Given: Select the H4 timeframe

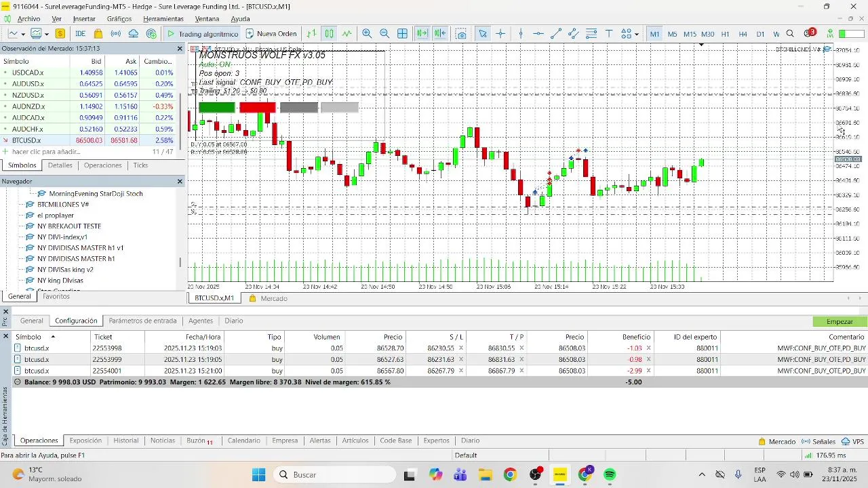Looking at the screenshot, I should click(x=743, y=33).
